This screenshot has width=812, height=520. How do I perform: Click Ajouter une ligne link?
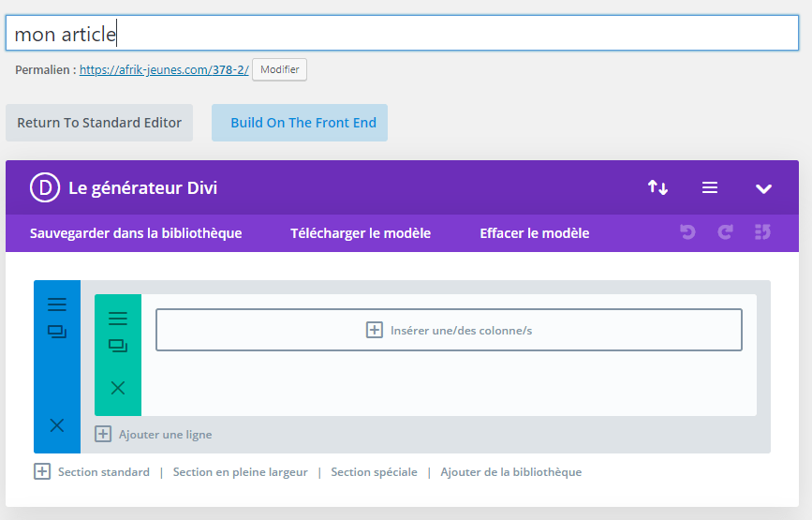(165, 434)
